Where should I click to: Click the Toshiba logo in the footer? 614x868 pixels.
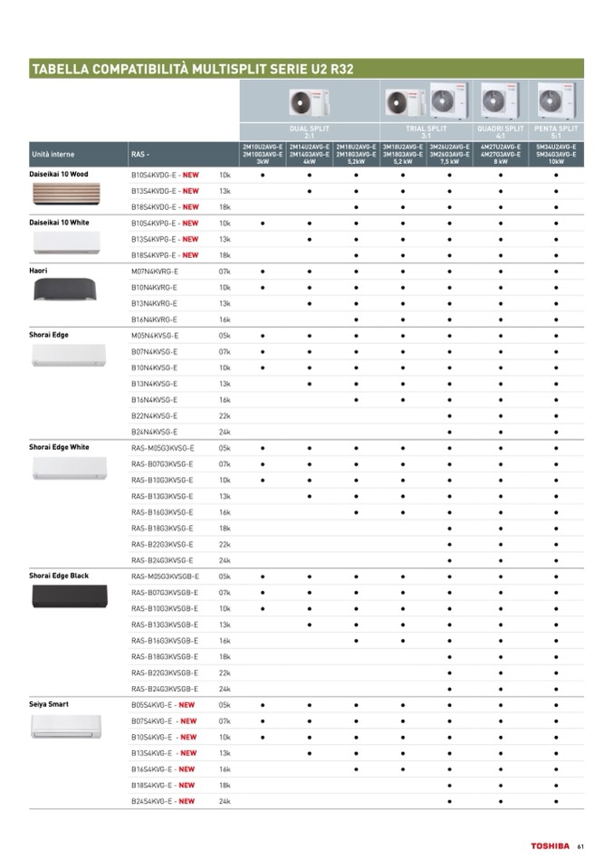(550, 846)
